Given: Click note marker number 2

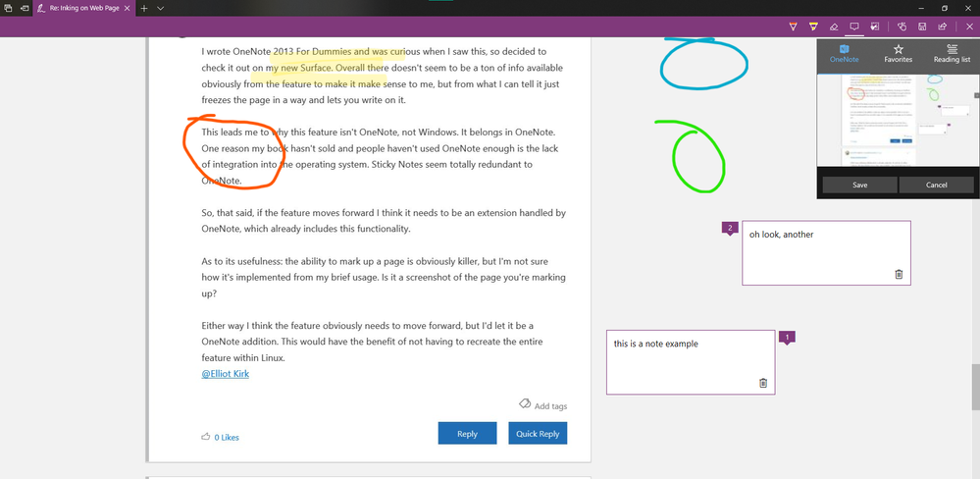Looking at the screenshot, I should click(x=730, y=229).
